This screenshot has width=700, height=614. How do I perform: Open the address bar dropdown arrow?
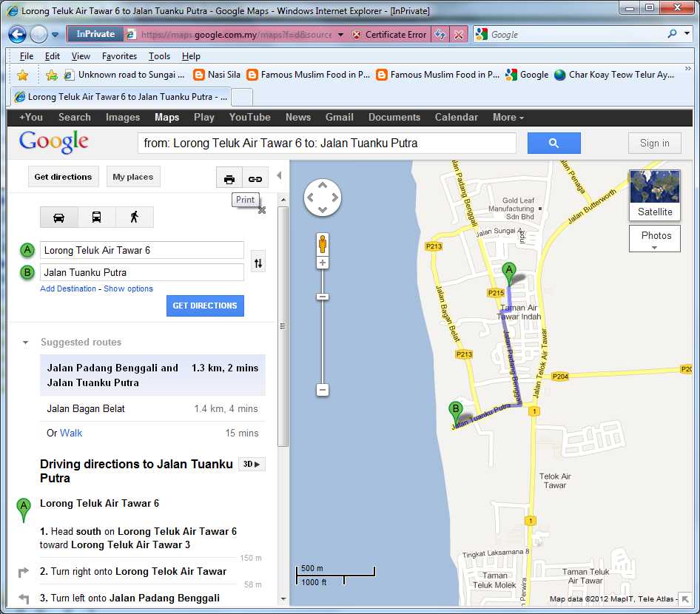coord(340,34)
